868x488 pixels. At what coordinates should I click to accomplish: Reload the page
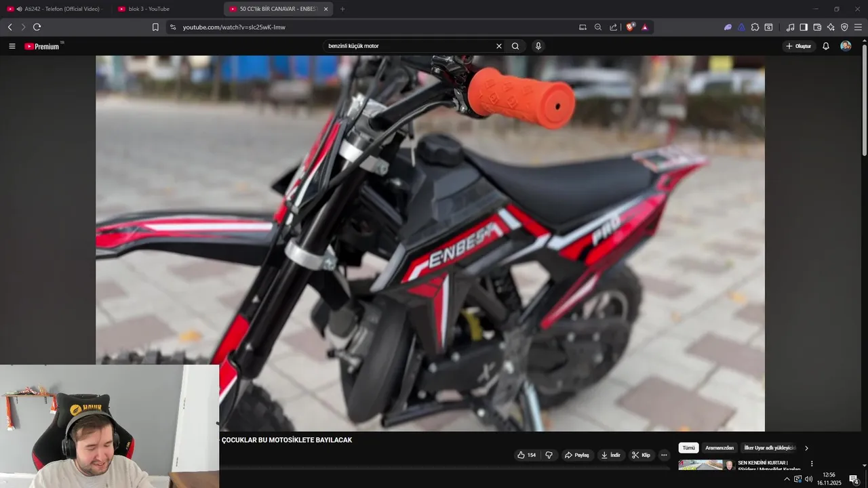coord(37,27)
